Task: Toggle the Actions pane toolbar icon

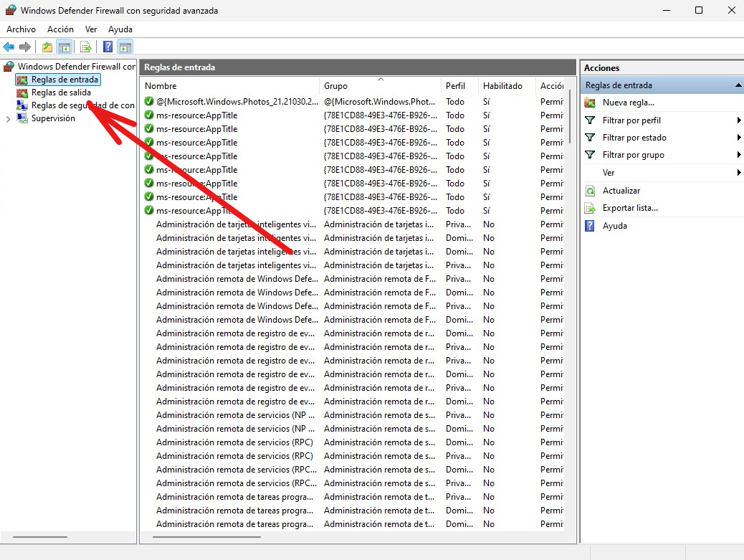Action: (x=125, y=47)
